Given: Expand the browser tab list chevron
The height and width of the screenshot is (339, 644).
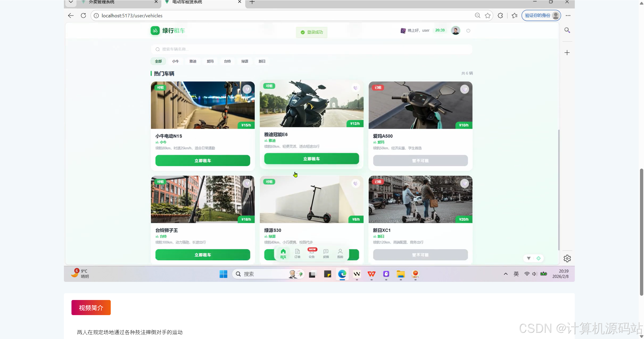Looking at the screenshot, I should click(71, 2).
